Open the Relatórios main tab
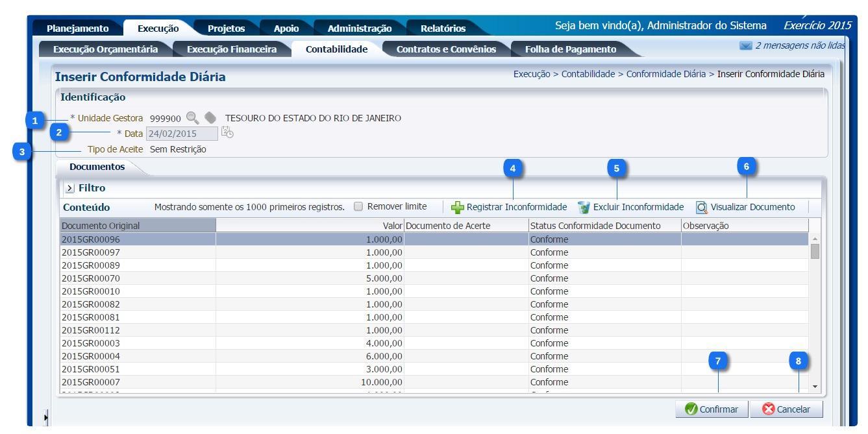 (x=443, y=28)
